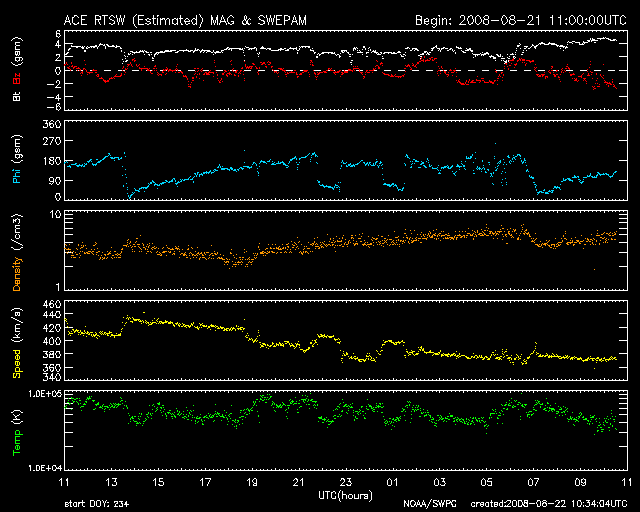
Task: Click the "180" tick on the Phi axis
Action: pyautogui.click(x=52, y=161)
